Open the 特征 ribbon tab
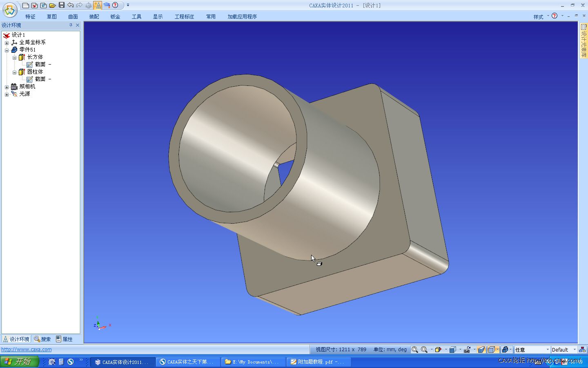Image resolution: width=588 pixels, height=368 pixels. tap(30, 17)
